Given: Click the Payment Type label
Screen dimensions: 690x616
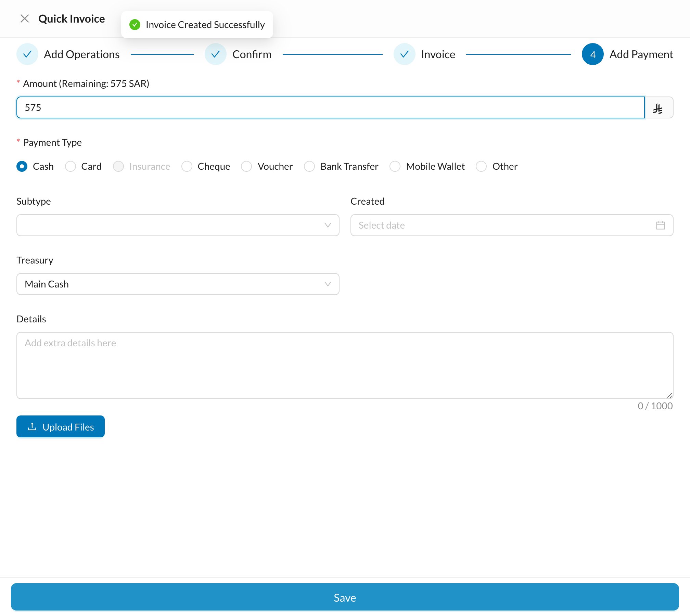Looking at the screenshot, I should [x=52, y=142].
